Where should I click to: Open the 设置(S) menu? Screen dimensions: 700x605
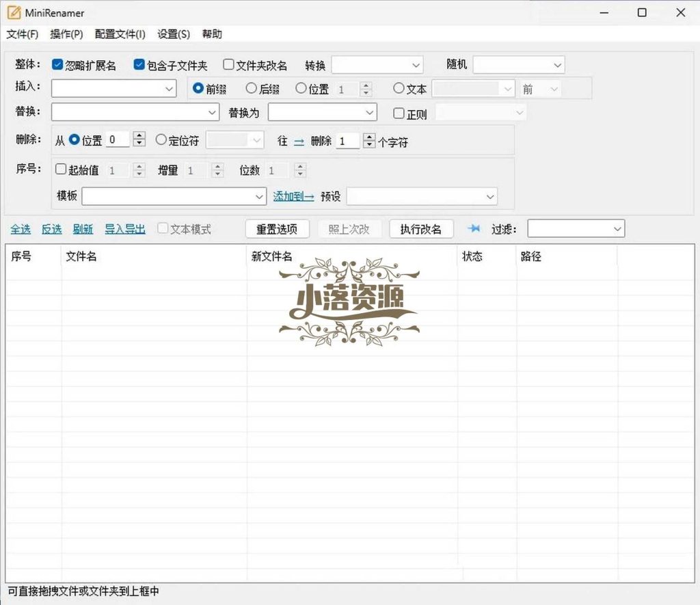(174, 34)
